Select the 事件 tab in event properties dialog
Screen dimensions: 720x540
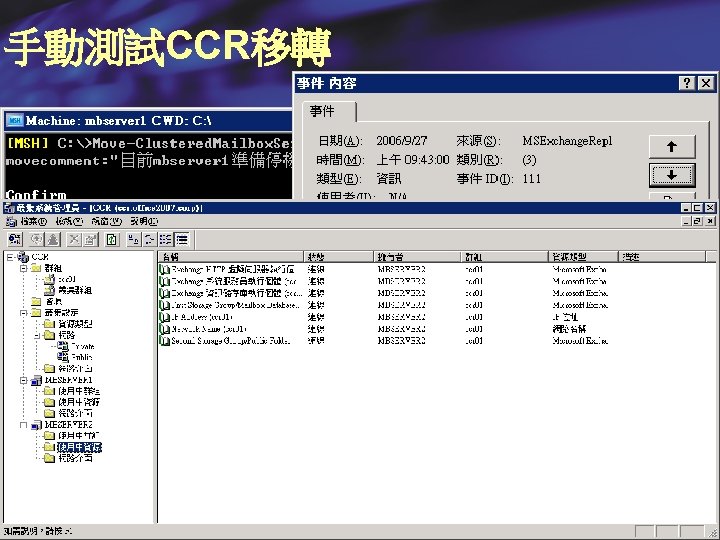point(329,112)
